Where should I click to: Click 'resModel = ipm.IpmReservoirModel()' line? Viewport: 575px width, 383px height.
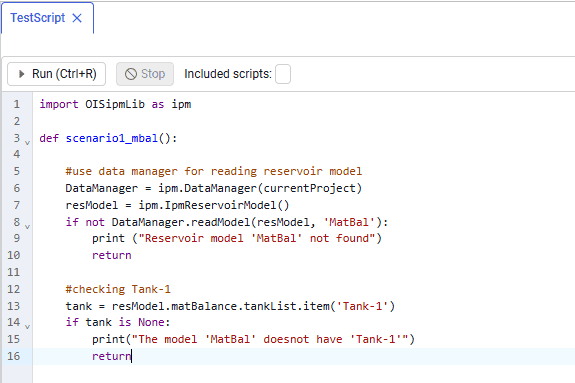click(x=177, y=205)
